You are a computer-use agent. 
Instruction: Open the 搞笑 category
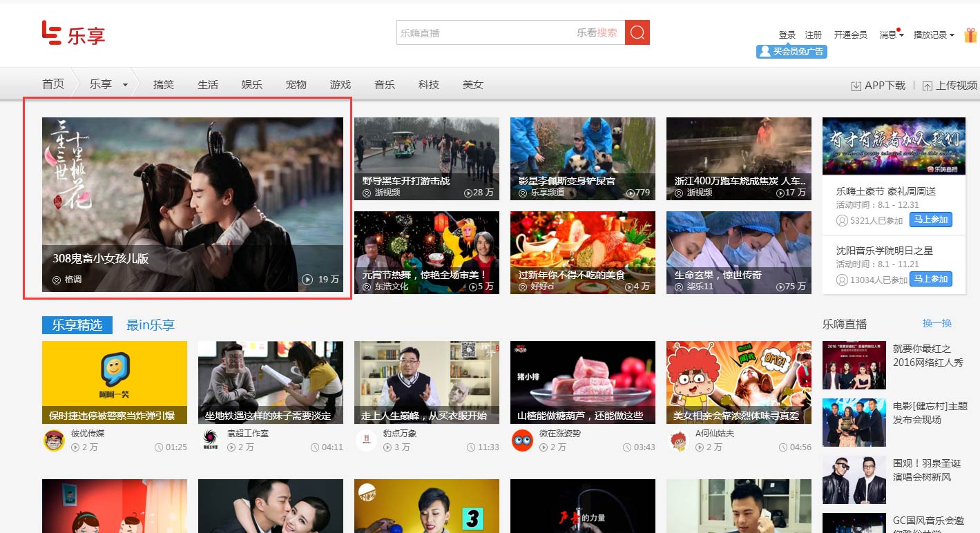(x=164, y=84)
